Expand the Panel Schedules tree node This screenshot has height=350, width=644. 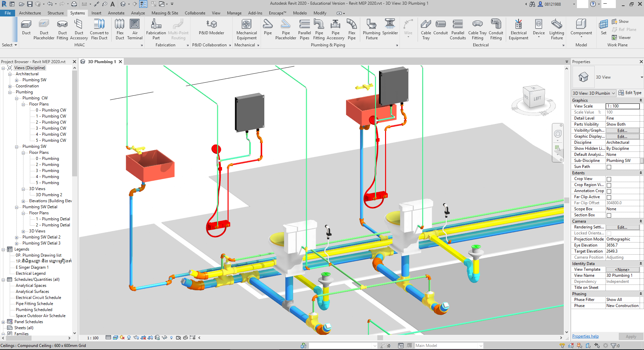pyautogui.click(x=3, y=322)
